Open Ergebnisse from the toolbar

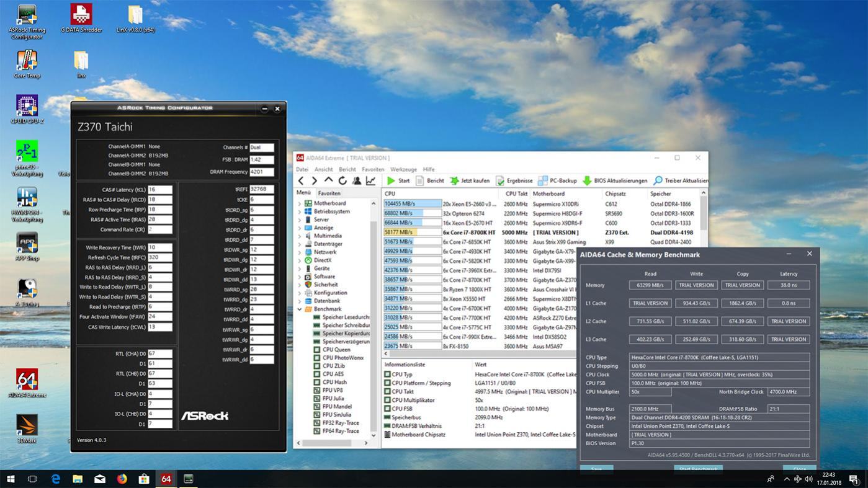point(514,180)
